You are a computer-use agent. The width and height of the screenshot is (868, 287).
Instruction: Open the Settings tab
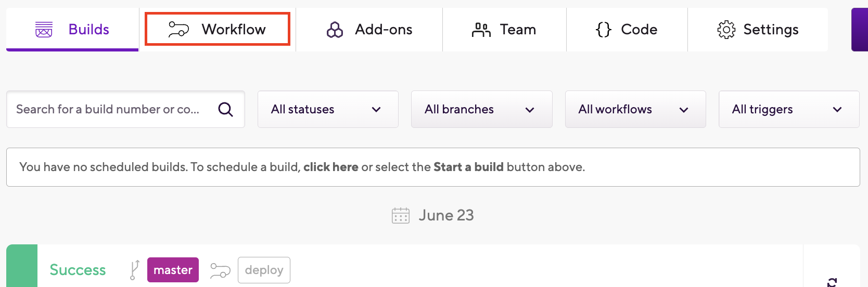758,30
